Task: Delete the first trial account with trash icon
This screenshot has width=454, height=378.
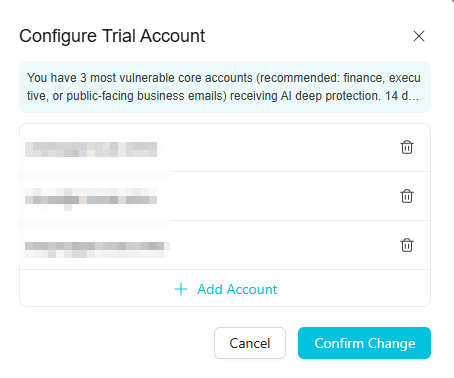Action: tap(407, 147)
